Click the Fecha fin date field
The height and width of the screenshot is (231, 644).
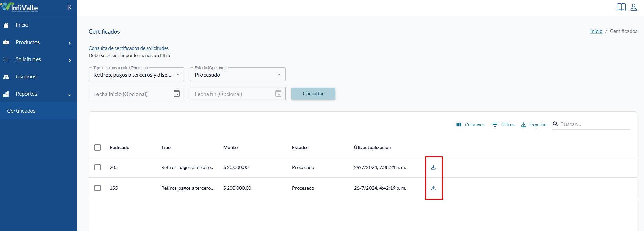(x=238, y=93)
